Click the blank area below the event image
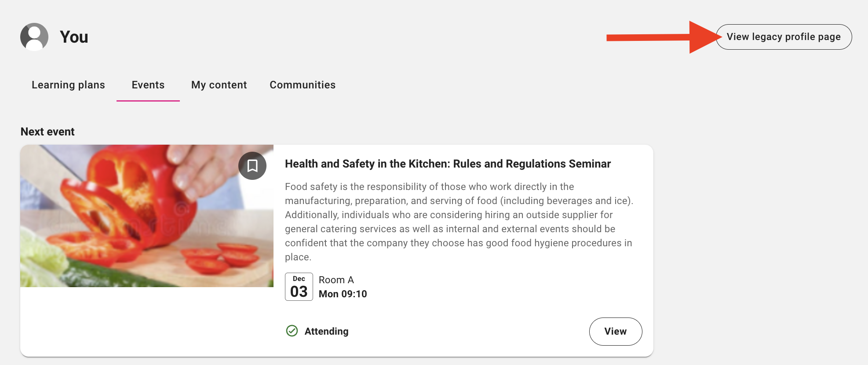Viewport: 868px width, 365px height. click(147, 321)
